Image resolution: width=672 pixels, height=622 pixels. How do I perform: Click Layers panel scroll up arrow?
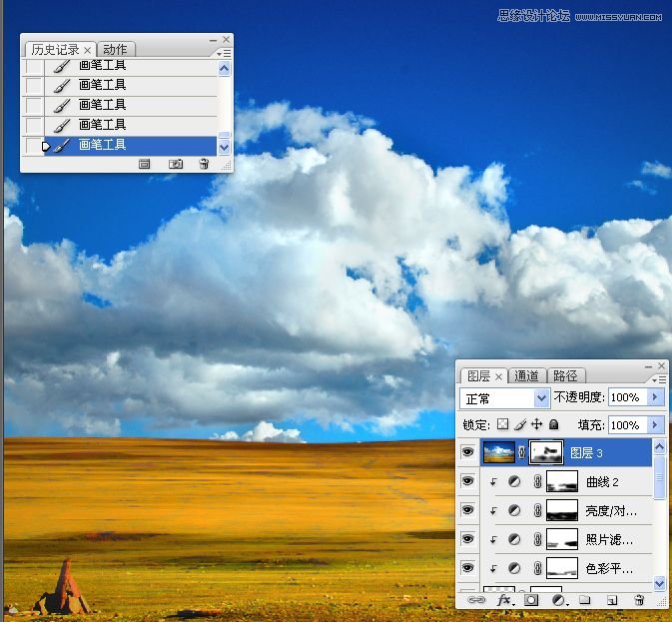[x=659, y=447]
